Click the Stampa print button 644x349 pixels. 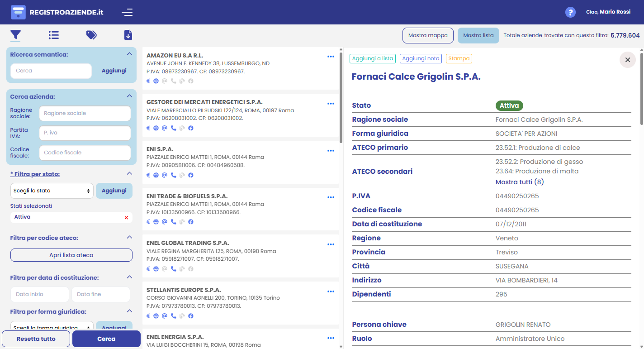459,58
